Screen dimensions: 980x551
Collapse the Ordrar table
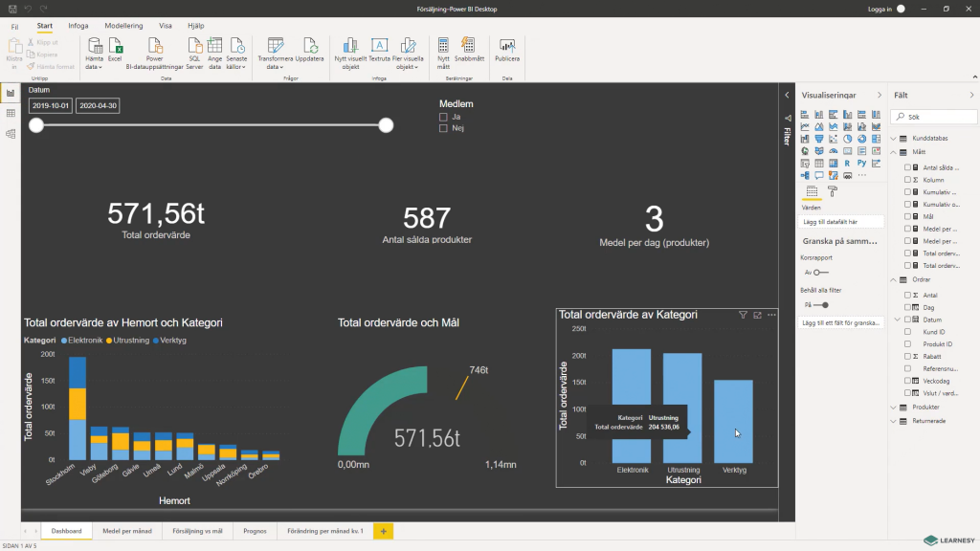tap(893, 280)
